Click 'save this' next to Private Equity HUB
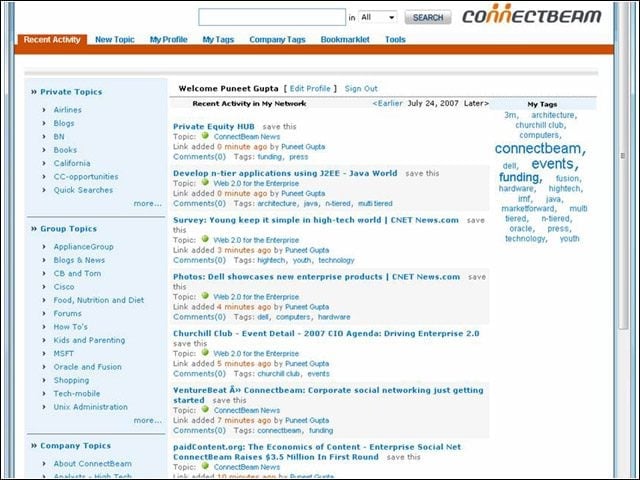The image size is (640, 480). click(280, 127)
